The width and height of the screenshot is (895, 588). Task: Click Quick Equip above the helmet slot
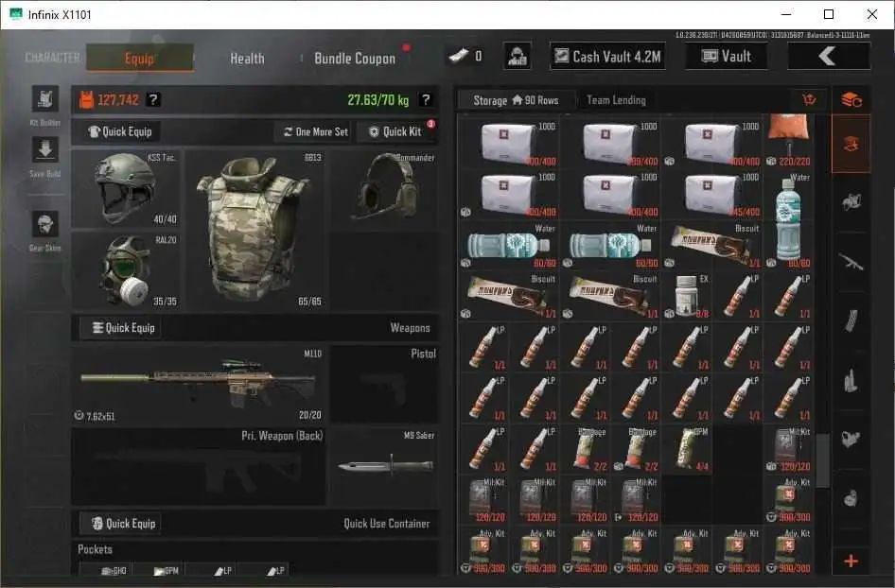point(120,131)
